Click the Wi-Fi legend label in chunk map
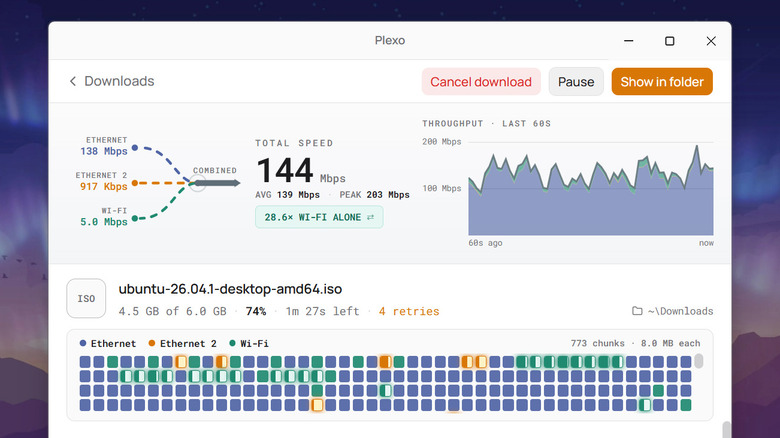Screen dimensions: 780x438 [x=254, y=343]
